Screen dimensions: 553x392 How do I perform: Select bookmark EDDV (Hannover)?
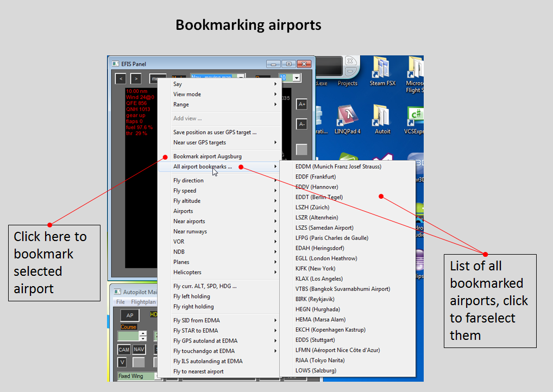[347, 187]
